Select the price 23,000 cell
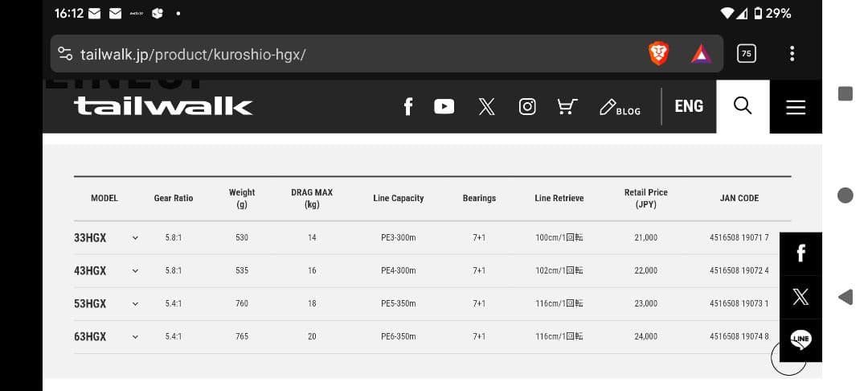 click(646, 303)
